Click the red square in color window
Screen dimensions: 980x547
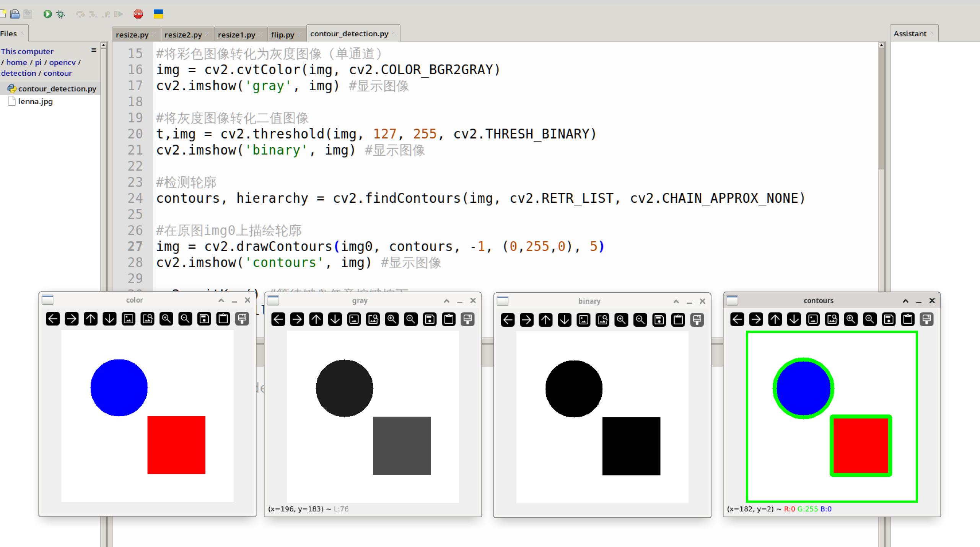coord(176,445)
